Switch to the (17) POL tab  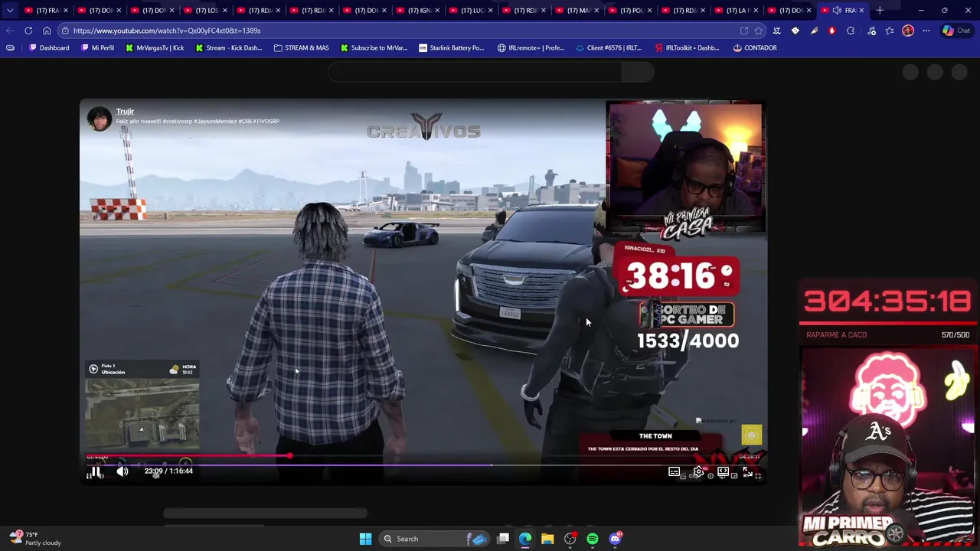631,10
